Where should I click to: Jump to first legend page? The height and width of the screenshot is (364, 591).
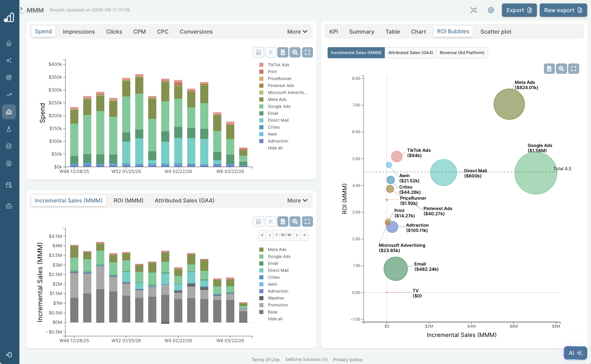click(x=262, y=235)
